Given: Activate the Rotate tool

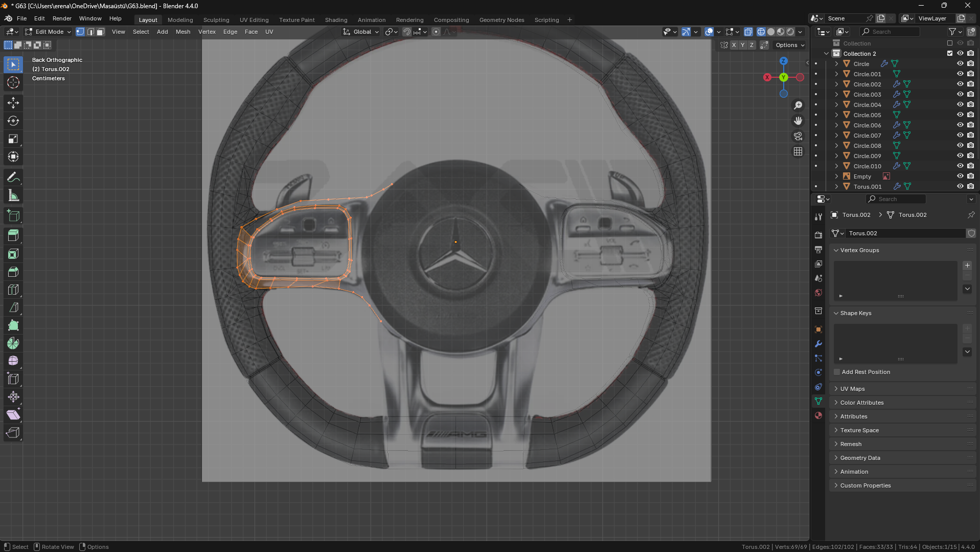Looking at the screenshot, I should [13, 121].
